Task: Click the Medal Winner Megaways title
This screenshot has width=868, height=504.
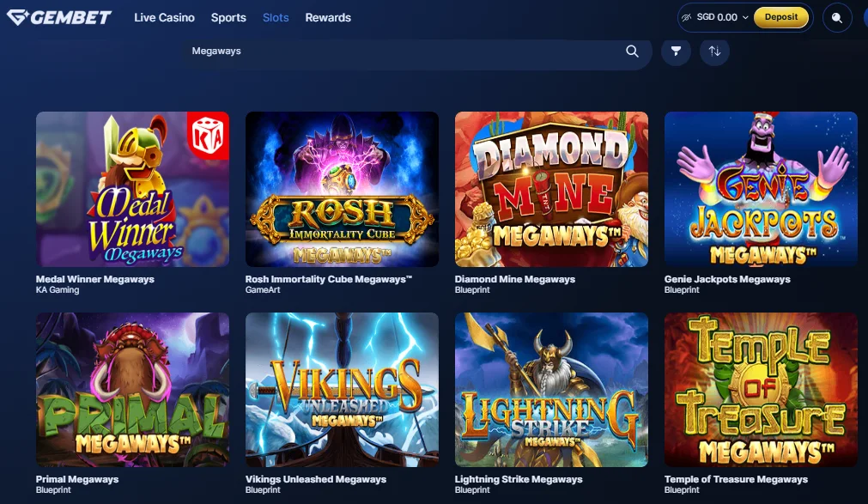Action: point(95,279)
